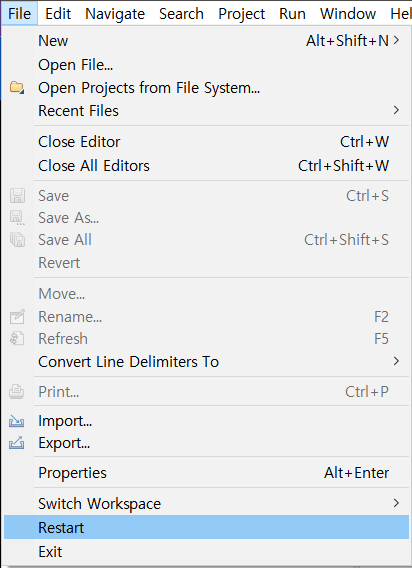Click the Export icon in File menu
Image resolution: width=412 pixels, height=568 pixels.
17,443
